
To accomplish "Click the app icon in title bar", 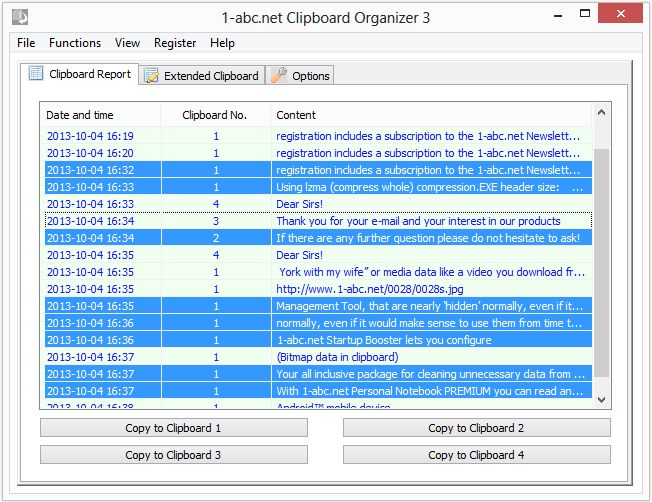I will tap(20, 17).
